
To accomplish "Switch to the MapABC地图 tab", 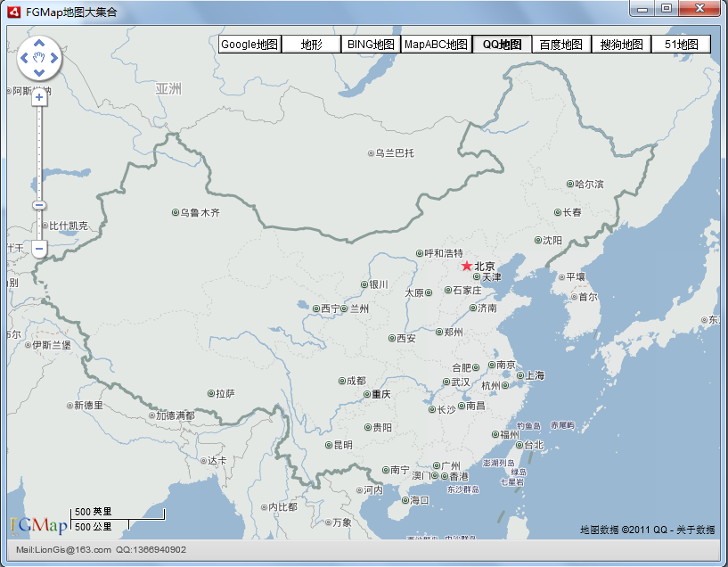I will tap(436, 45).
